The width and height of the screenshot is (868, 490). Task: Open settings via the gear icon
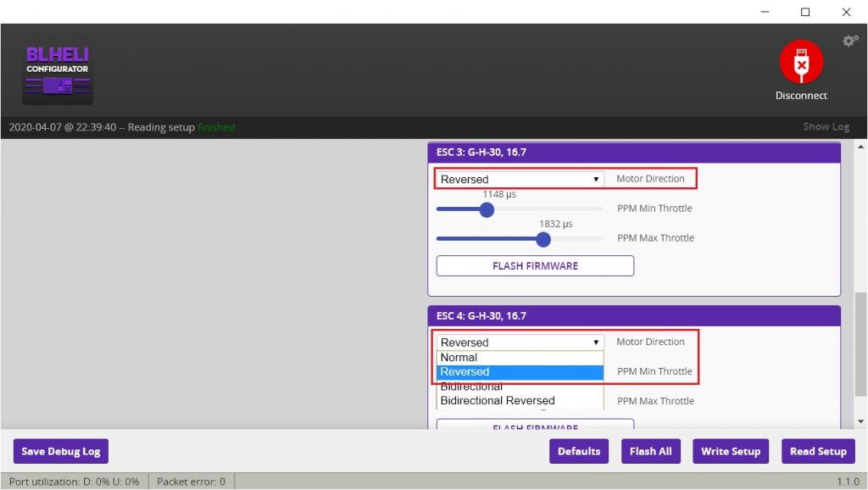(850, 41)
